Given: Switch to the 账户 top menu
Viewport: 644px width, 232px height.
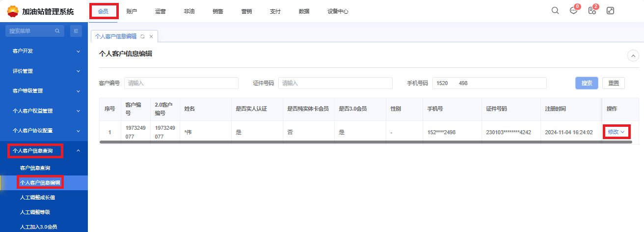Looking at the screenshot, I should 132,11.
